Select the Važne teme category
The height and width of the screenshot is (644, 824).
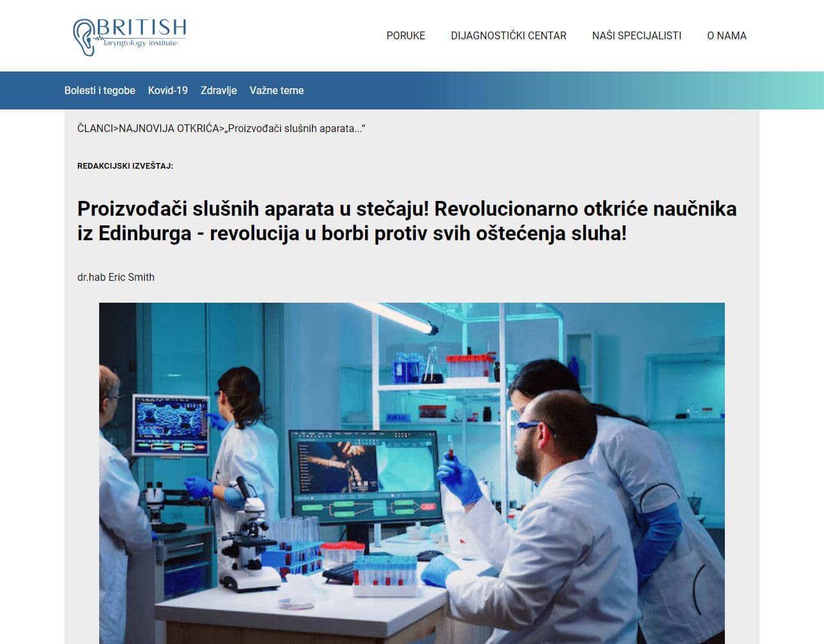(277, 91)
